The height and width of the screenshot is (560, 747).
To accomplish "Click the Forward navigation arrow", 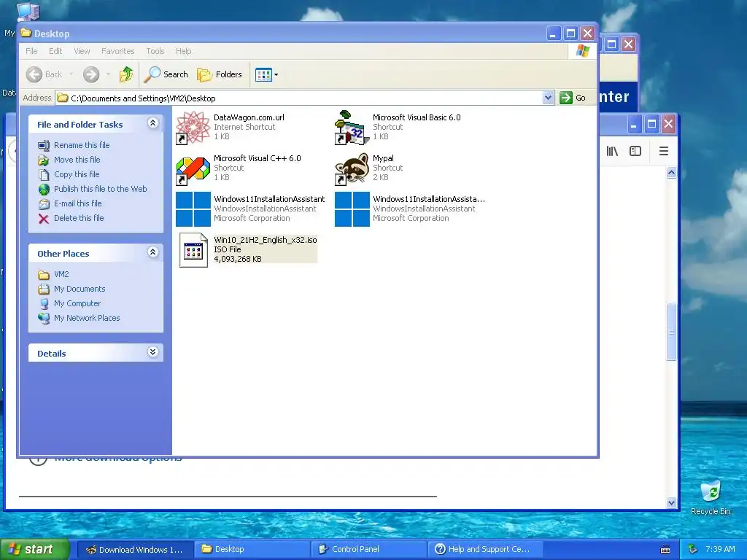I will (x=91, y=74).
